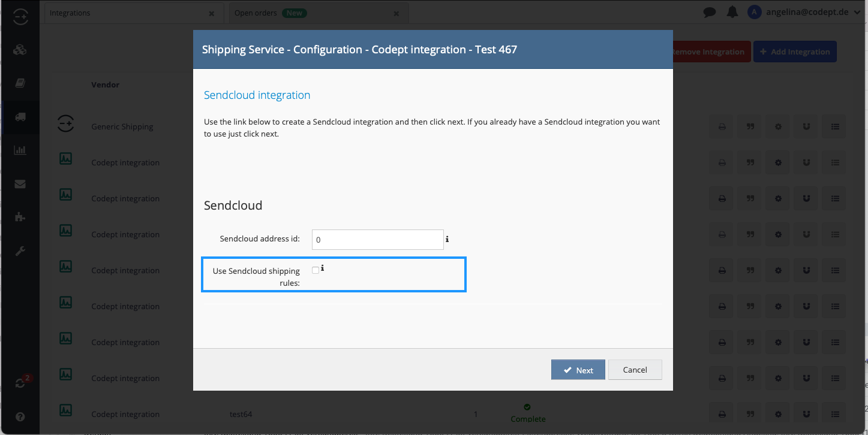The width and height of the screenshot is (868, 435).
Task: Click quote icon in Generic Shipping row
Action: click(x=750, y=127)
